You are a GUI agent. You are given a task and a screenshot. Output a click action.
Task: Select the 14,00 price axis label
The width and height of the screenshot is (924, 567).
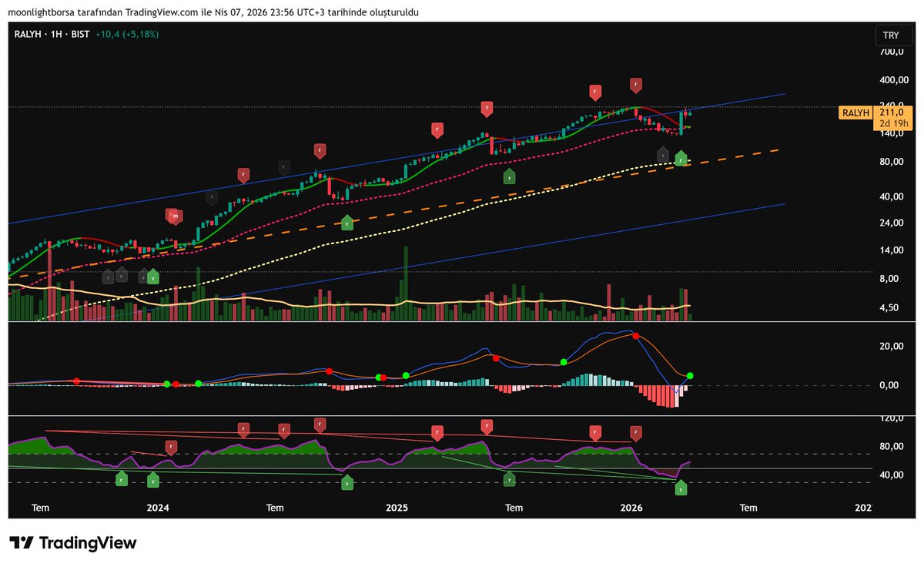[x=890, y=250]
